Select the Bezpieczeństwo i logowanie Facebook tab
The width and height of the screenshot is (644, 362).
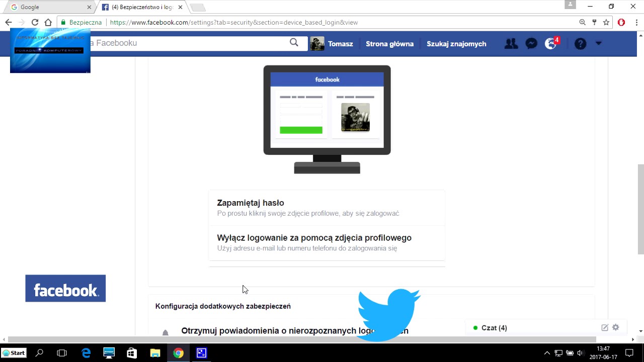(141, 7)
